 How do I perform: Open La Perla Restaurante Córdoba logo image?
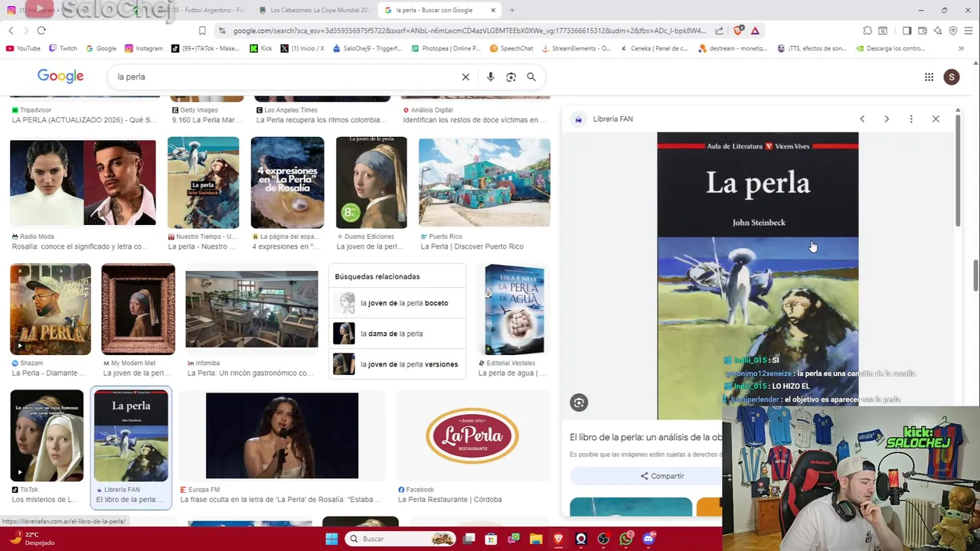tap(472, 435)
